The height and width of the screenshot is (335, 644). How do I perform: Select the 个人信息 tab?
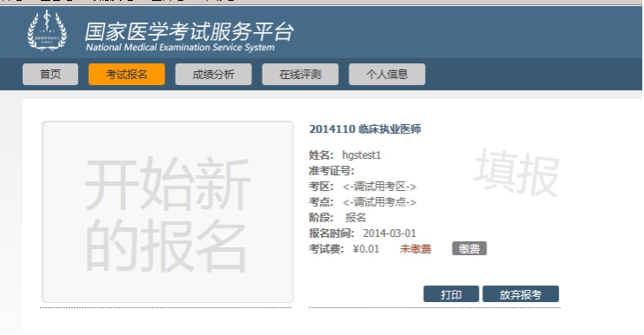[x=387, y=75]
